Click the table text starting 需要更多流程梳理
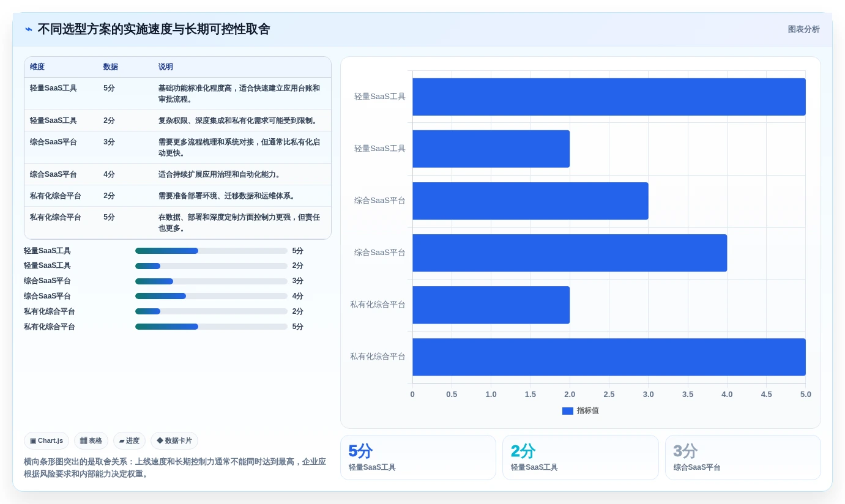 (239, 147)
